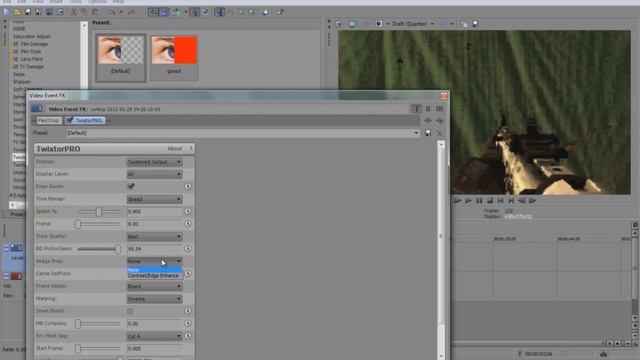Open the Frame Interp dropdown
The image size is (640, 360).
(154, 286)
